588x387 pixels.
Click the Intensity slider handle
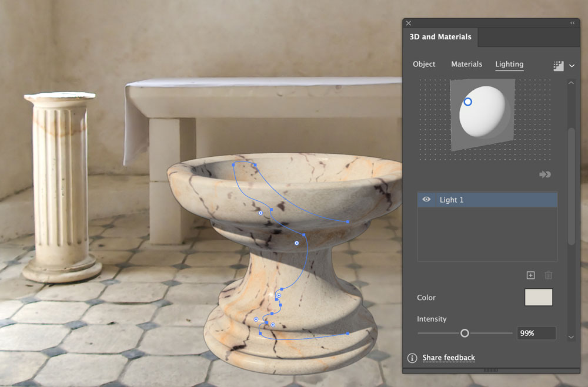(x=465, y=333)
